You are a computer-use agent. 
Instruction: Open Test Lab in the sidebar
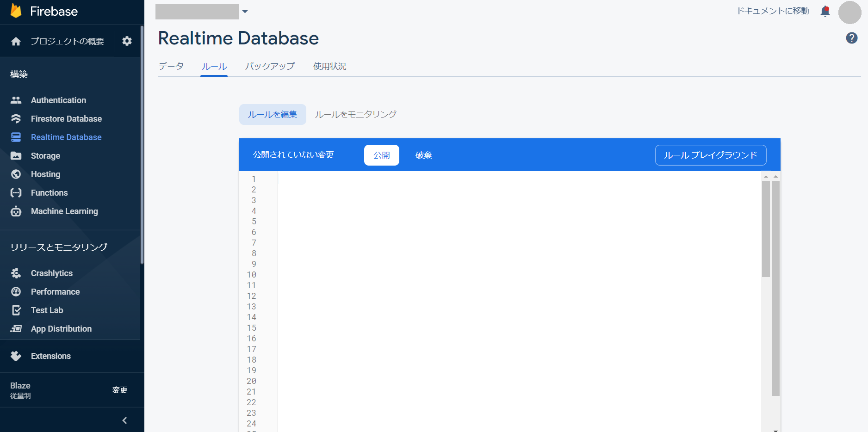47,310
